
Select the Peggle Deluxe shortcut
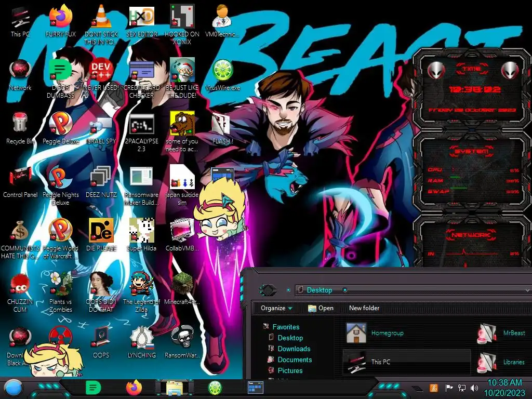[x=60, y=129]
